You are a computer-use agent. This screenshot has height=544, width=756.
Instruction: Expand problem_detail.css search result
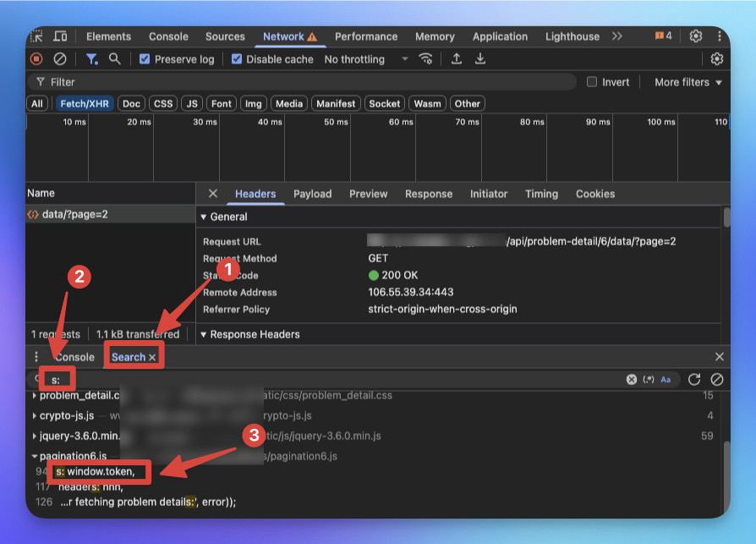35,395
